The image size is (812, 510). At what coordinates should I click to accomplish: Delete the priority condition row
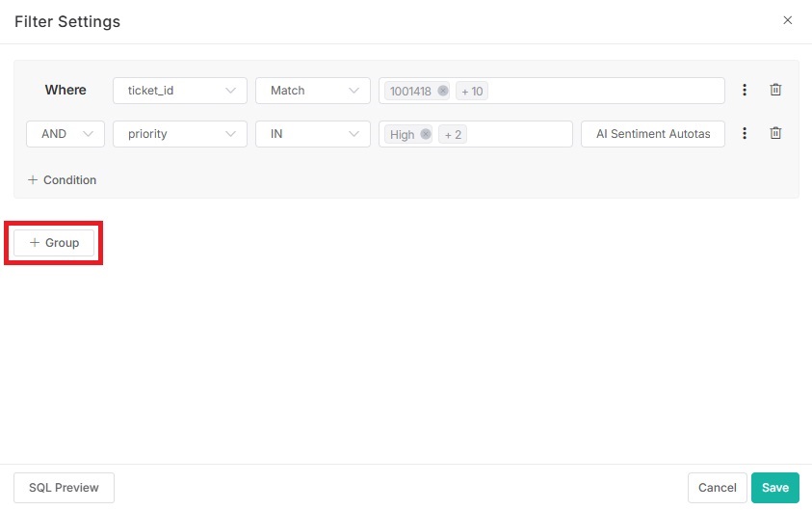(x=775, y=134)
